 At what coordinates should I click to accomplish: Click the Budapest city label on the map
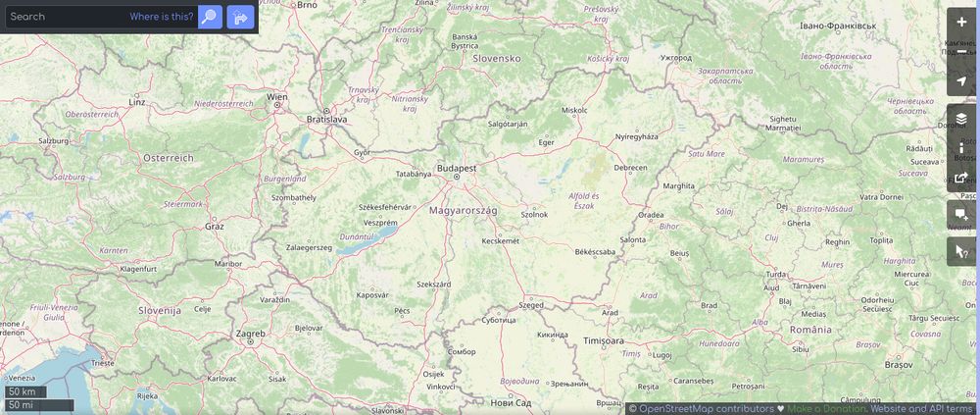[457, 169]
